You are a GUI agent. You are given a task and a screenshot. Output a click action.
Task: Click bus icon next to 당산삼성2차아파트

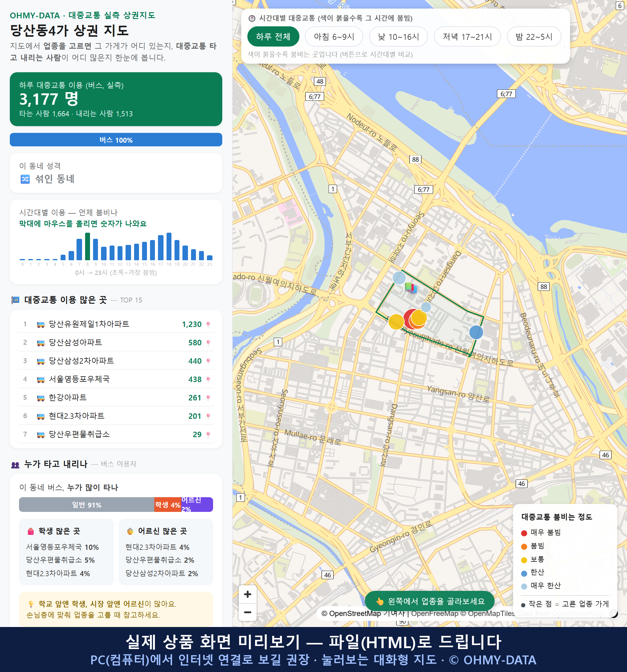point(40,361)
